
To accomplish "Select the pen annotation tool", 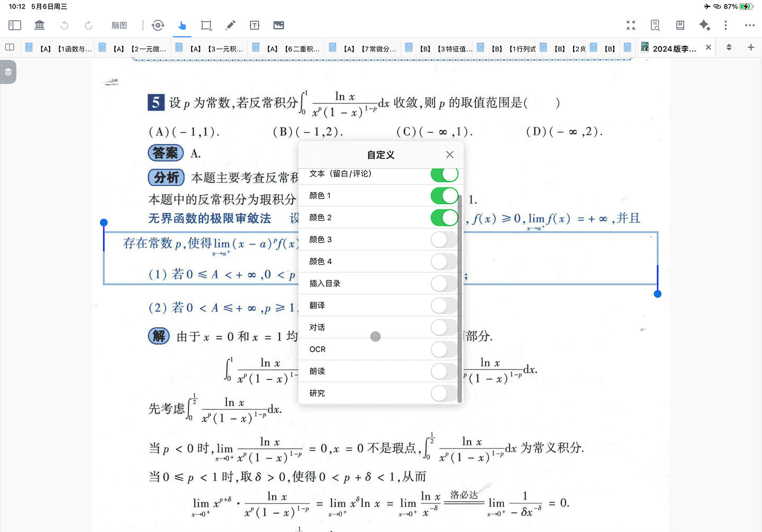I will (x=231, y=25).
